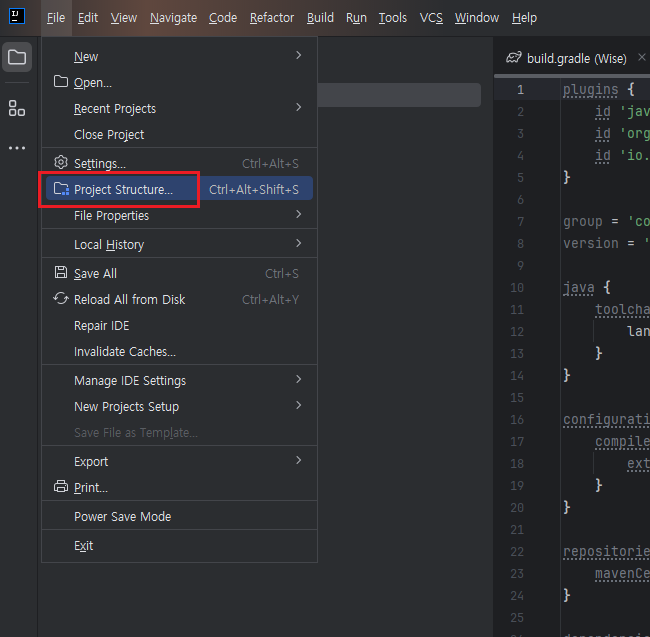Click the IntelliJ IDEA logo icon
This screenshot has width=650, height=637.
[17, 17]
